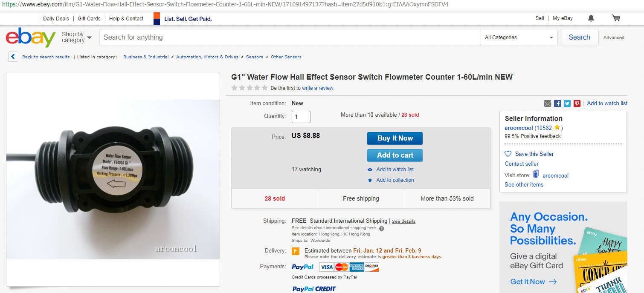This screenshot has height=293, width=644.
Task: Share this item on Twitter
Action: tap(567, 103)
